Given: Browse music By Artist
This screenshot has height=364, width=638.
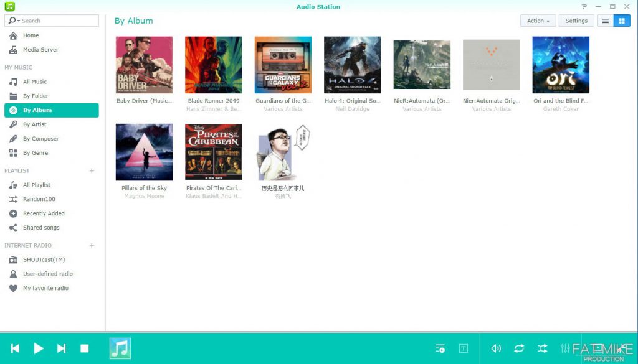Looking at the screenshot, I should tap(35, 124).
